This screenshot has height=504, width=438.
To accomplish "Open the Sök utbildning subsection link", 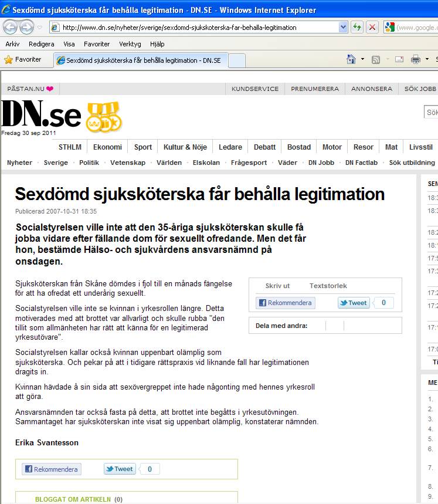I will click(412, 163).
